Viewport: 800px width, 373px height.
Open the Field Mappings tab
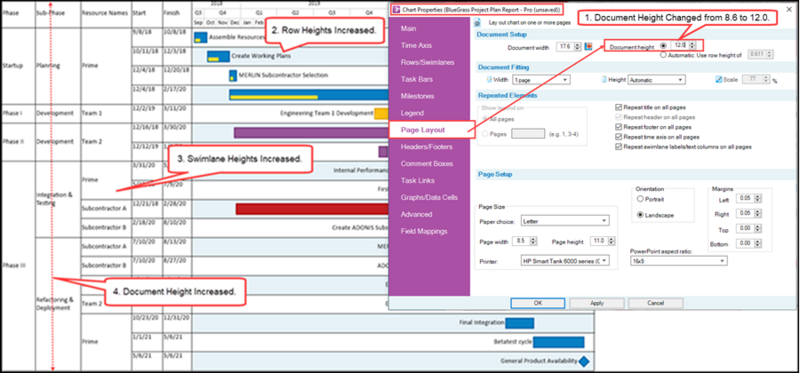[x=423, y=231]
